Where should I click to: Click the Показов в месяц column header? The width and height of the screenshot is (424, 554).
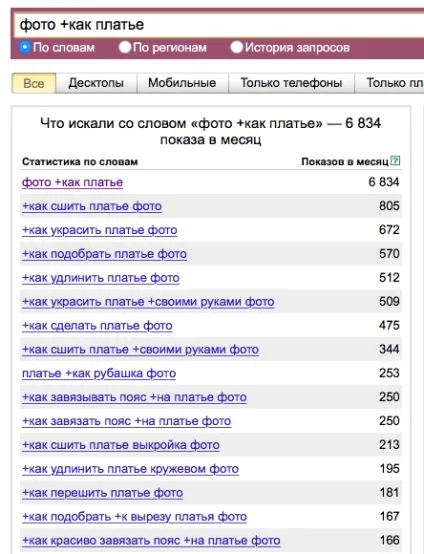point(345,162)
